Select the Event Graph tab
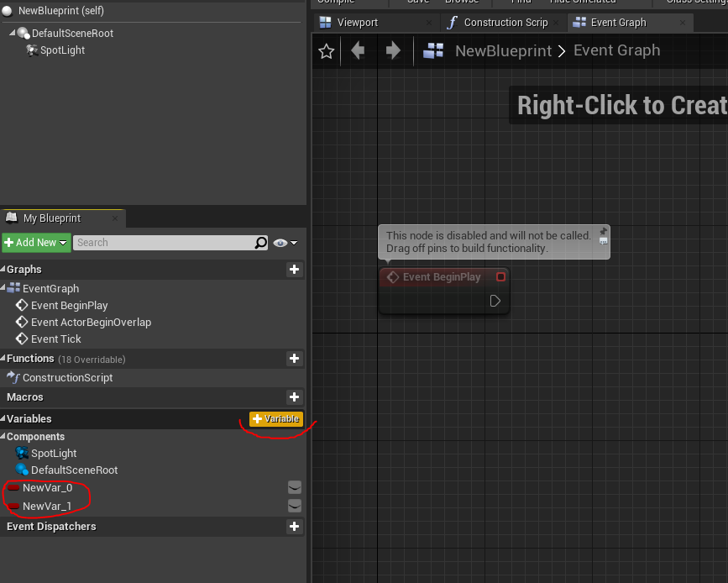Screen dimensions: 728x583 (x=631, y=23)
